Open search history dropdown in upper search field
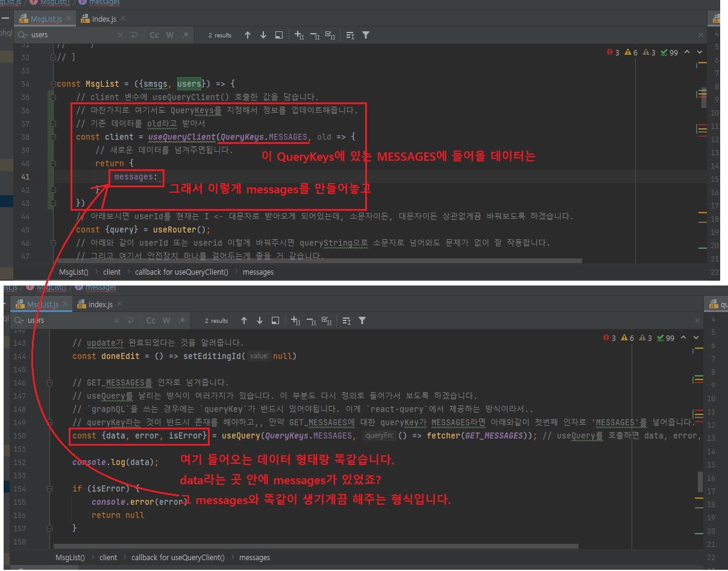This screenshot has width=728, height=571. point(23,36)
